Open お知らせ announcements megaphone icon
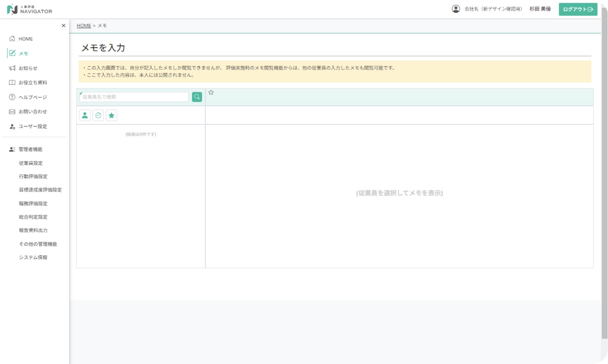The height and width of the screenshot is (364, 608). 12,68
